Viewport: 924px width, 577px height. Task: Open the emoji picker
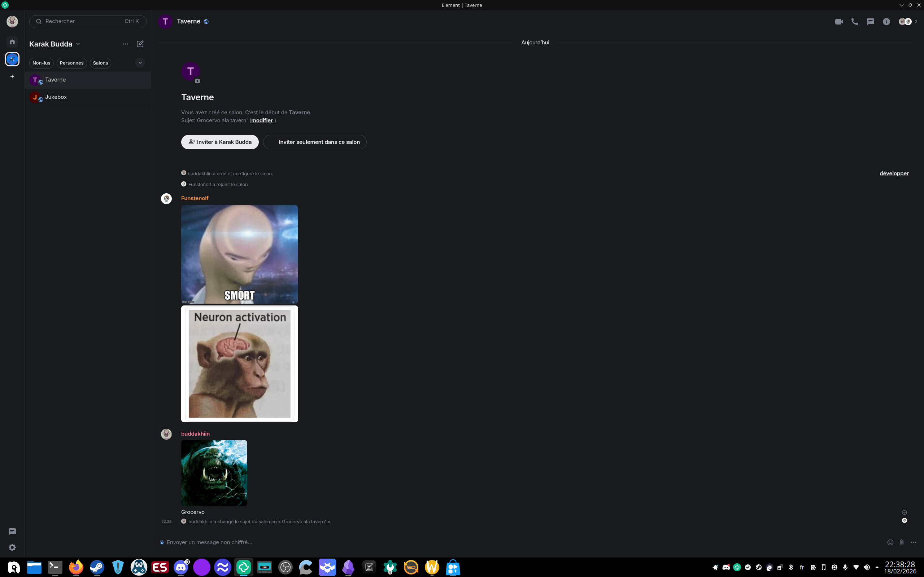click(890, 542)
